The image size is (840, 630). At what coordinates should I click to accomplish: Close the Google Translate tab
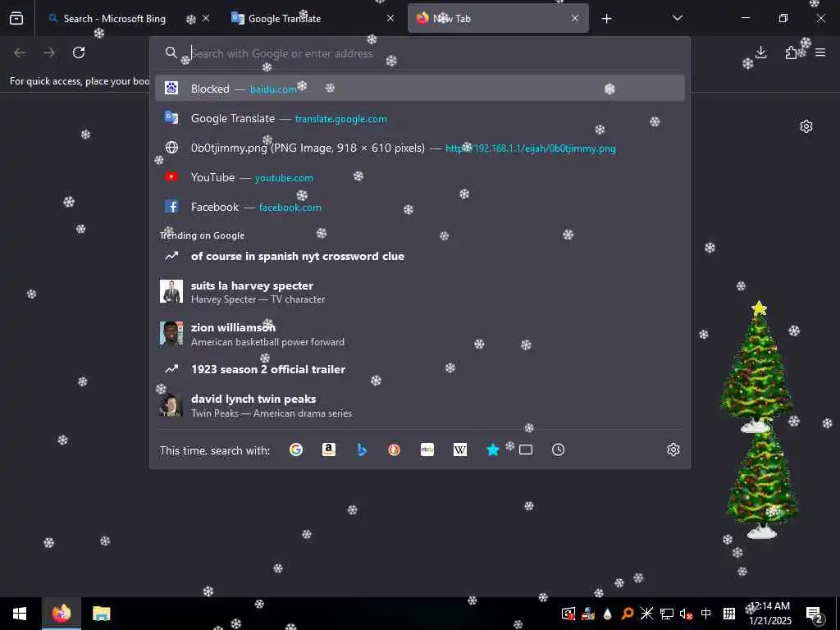(390, 18)
